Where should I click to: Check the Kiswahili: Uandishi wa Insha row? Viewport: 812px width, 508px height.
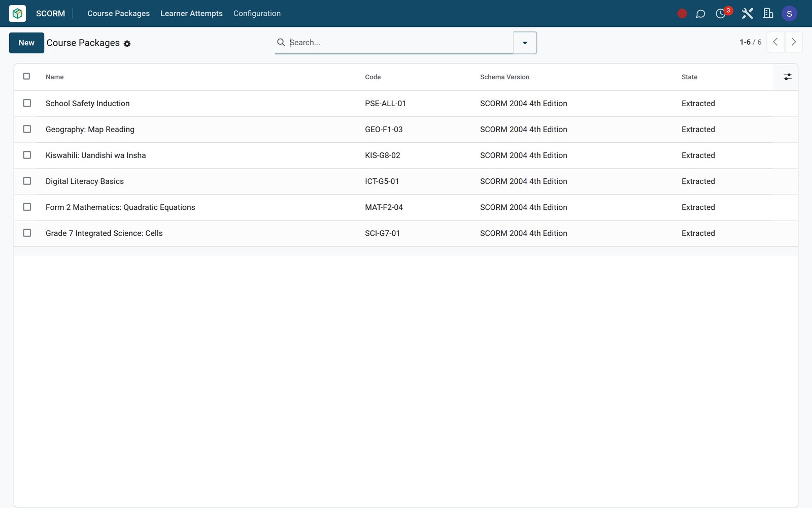pyautogui.click(x=27, y=155)
